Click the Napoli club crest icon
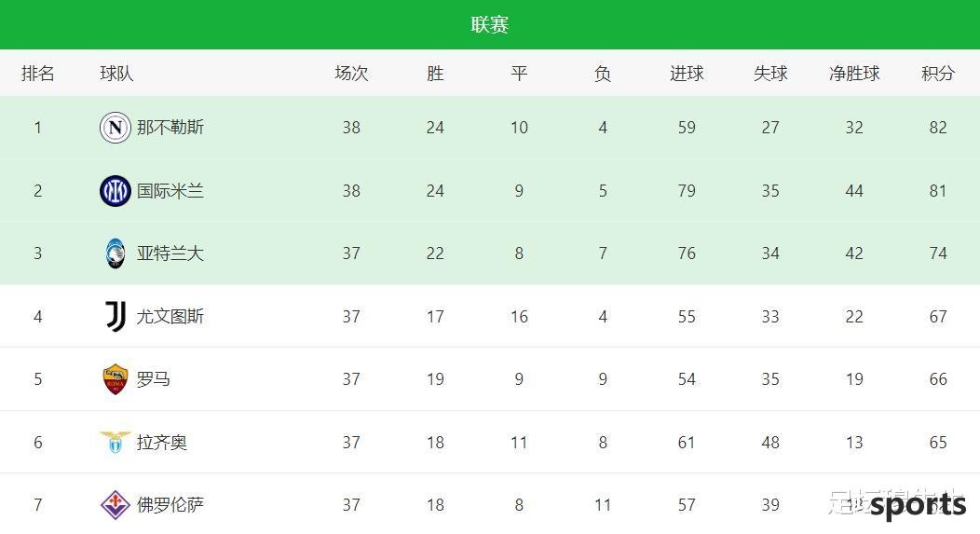Image resolution: width=980 pixels, height=534 pixels. (x=115, y=128)
